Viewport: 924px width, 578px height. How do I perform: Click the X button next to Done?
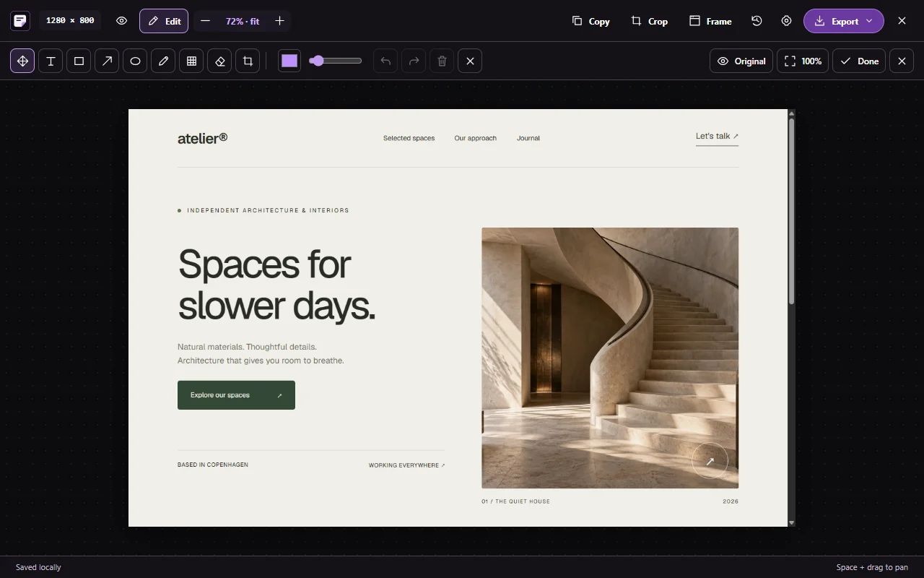(x=902, y=61)
